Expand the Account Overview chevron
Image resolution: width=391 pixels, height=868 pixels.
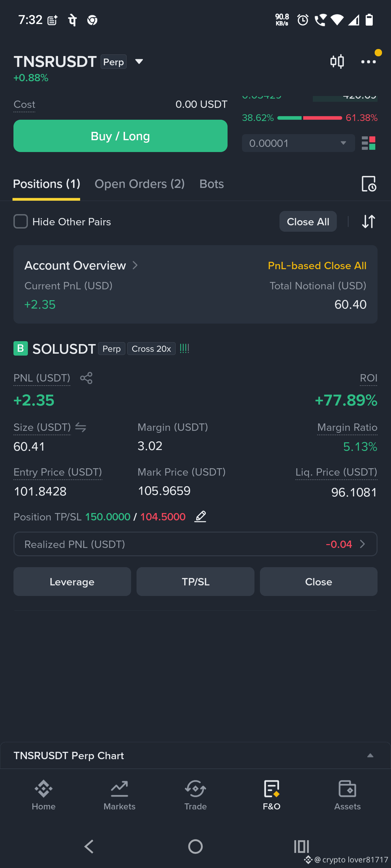(135, 265)
